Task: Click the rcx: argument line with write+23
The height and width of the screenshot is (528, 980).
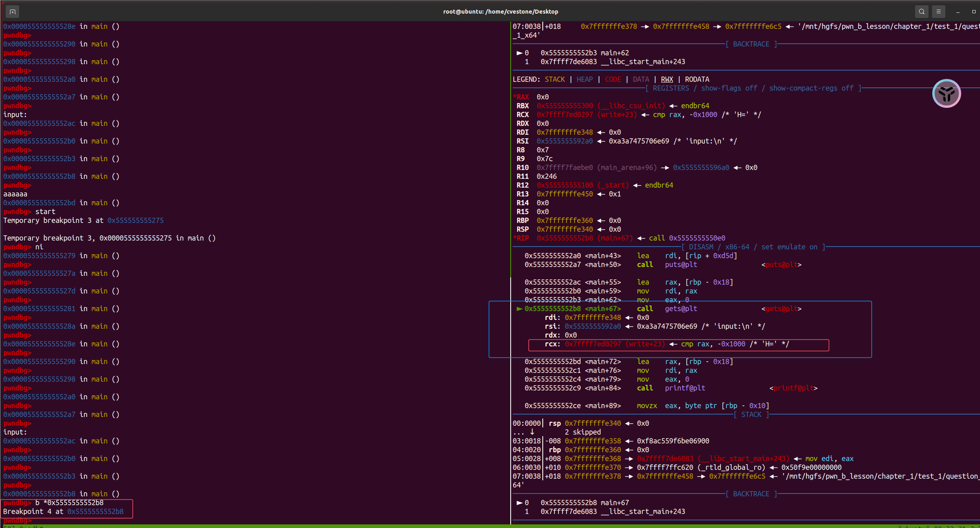Action: tap(667, 344)
